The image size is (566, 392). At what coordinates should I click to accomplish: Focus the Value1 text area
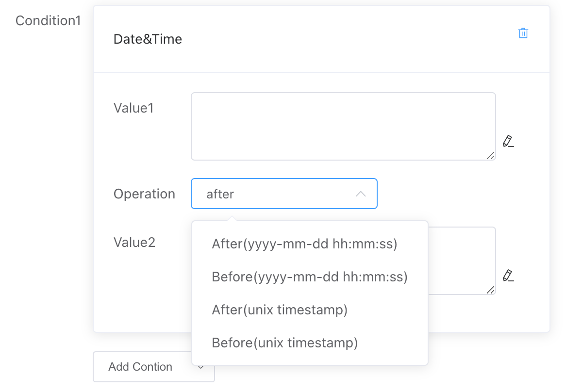click(x=343, y=126)
